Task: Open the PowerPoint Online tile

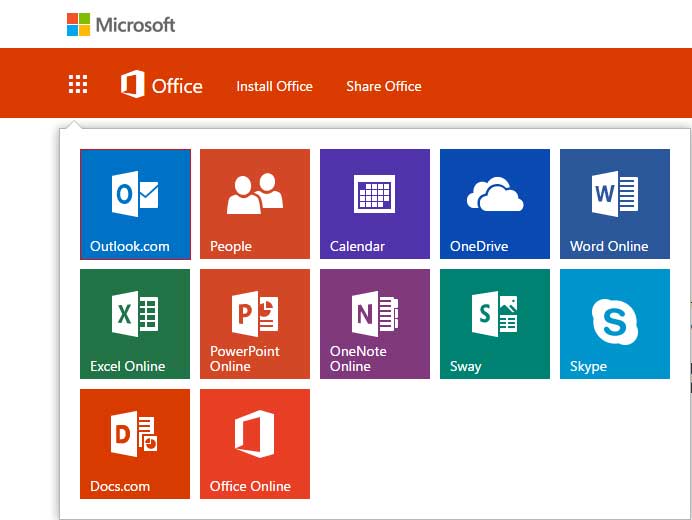Action: point(255,324)
